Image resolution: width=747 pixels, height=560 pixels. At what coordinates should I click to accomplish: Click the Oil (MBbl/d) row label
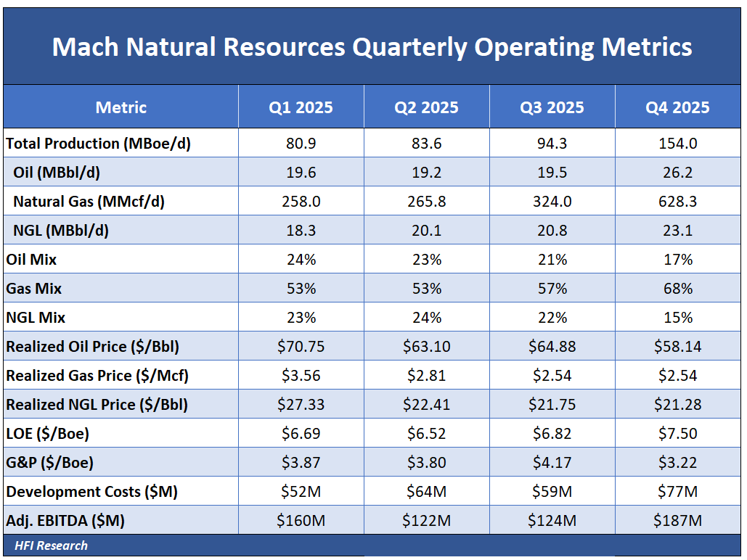[57, 173]
